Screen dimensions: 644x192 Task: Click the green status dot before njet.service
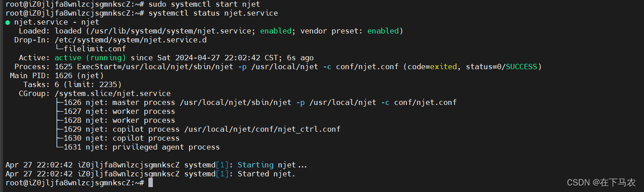point(8,22)
